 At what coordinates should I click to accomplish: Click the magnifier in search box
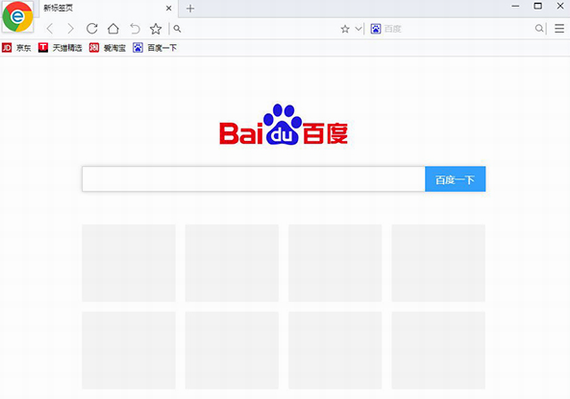point(539,28)
